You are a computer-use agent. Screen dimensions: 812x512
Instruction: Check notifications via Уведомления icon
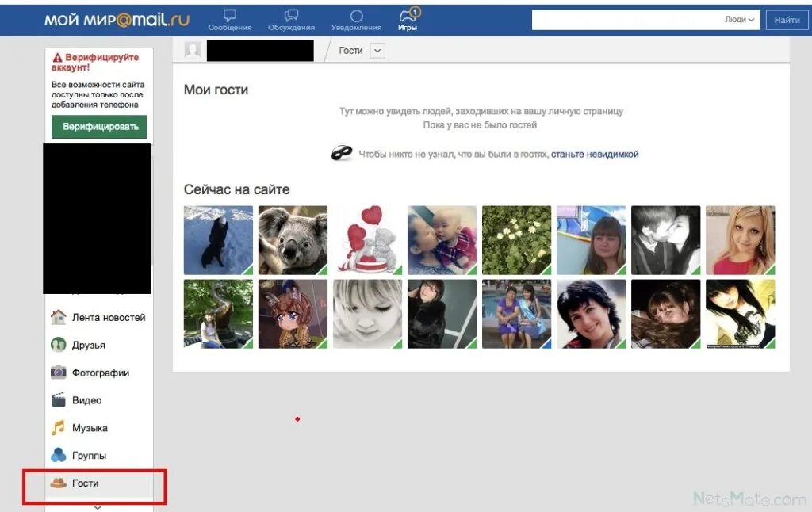point(356,16)
